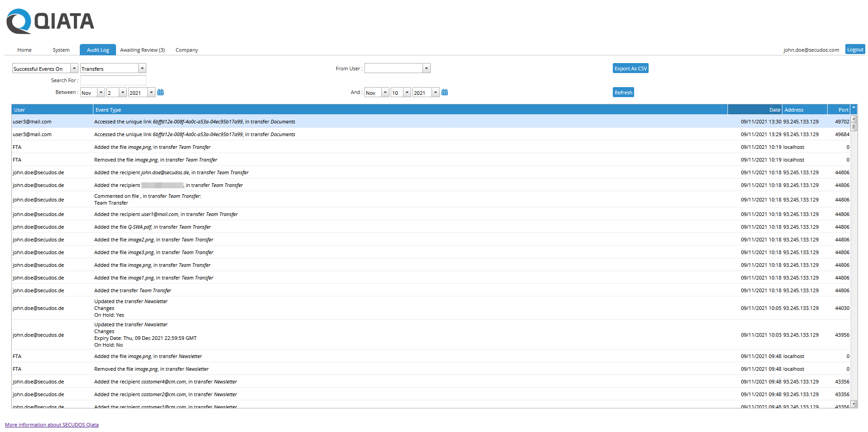Open the start month dropdown showing 'Nov'
The width and height of the screenshot is (868, 432).
coord(101,92)
